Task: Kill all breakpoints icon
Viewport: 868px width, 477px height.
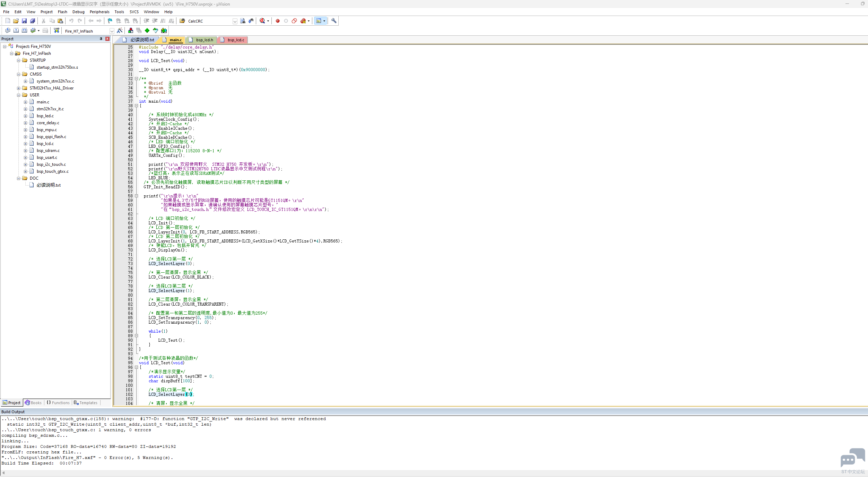Action: tap(303, 21)
